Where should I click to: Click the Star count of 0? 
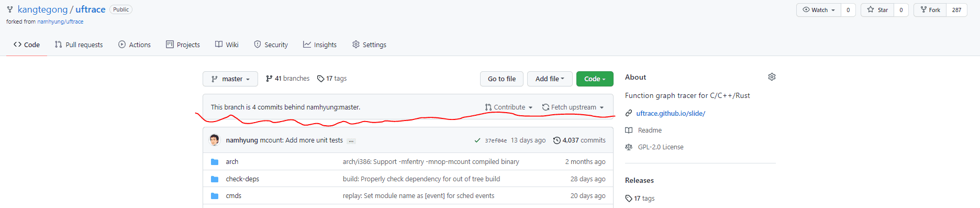(x=901, y=10)
